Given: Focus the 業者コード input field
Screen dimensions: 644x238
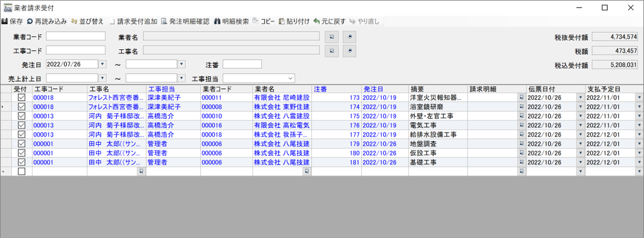Looking at the screenshot, I should coord(76,36).
